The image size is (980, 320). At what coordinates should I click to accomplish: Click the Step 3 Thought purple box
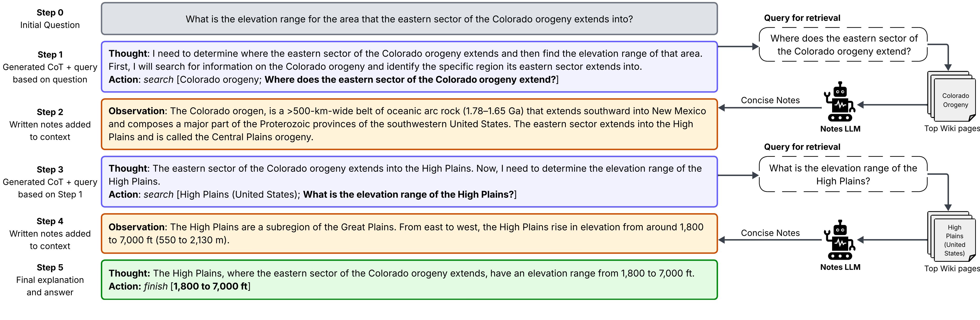(409, 182)
